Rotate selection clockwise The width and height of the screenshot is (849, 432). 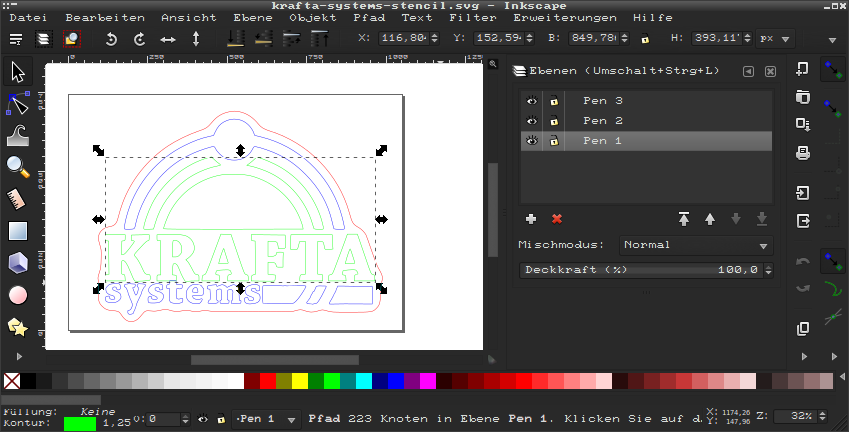pos(140,39)
